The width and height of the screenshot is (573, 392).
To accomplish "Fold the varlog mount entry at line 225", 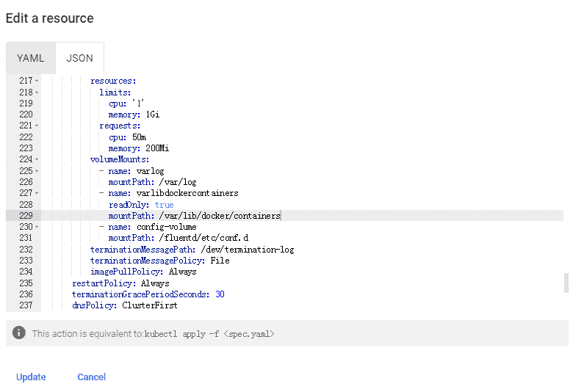I will 37,171.
